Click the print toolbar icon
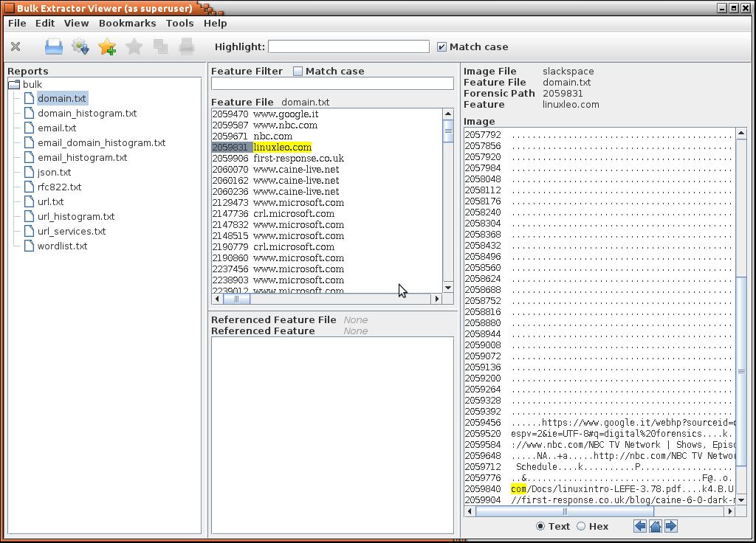The image size is (756, 543). (187, 46)
